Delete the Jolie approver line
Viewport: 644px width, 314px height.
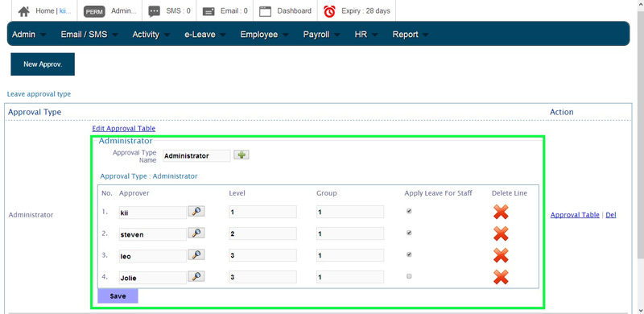pyautogui.click(x=501, y=277)
